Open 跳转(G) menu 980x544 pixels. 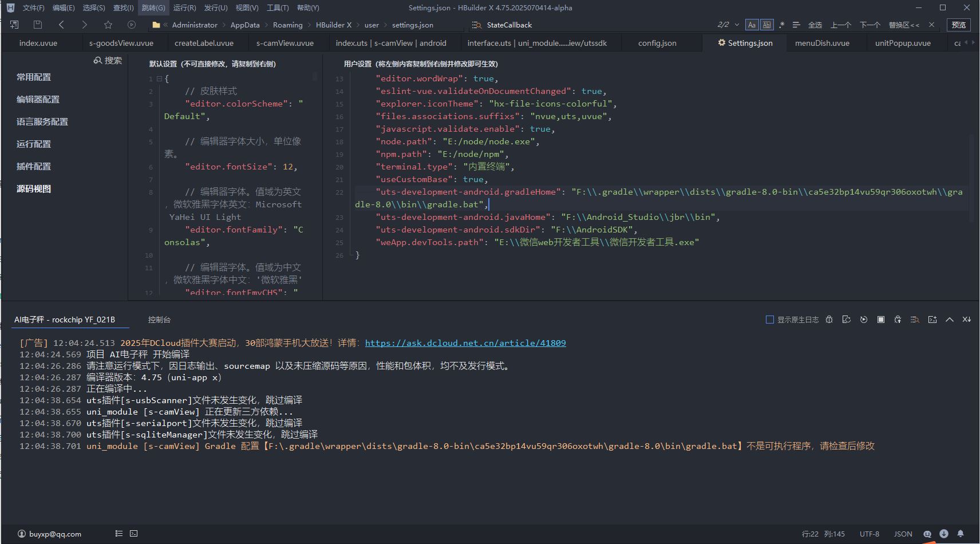point(153,7)
